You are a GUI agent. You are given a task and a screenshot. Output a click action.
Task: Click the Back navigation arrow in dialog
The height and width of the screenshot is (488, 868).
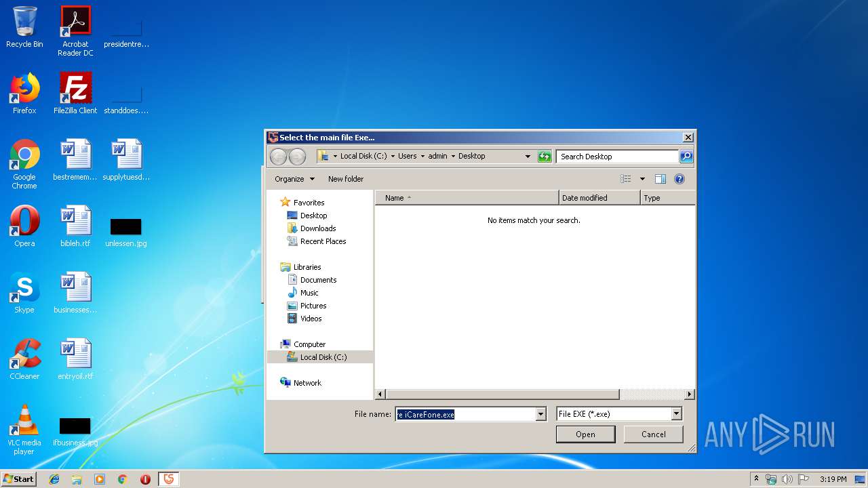[278, 157]
